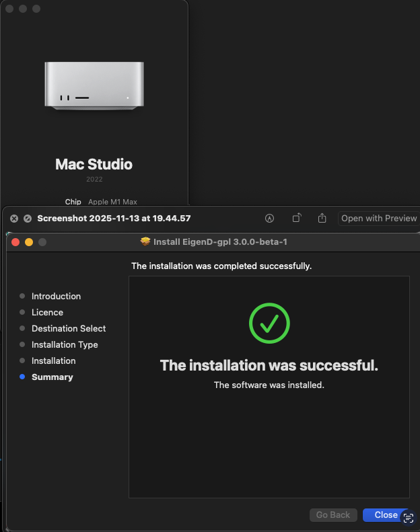
Task: Select the Licence step
Action: pyautogui.click(x=47, y=312)
